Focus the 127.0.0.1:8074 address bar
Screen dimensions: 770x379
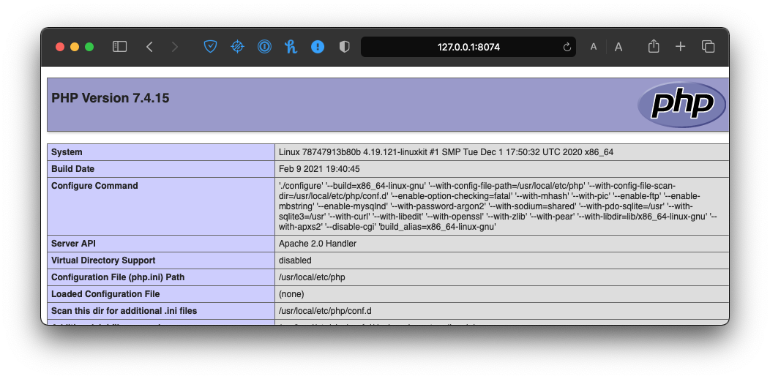[x=468, y=47]
